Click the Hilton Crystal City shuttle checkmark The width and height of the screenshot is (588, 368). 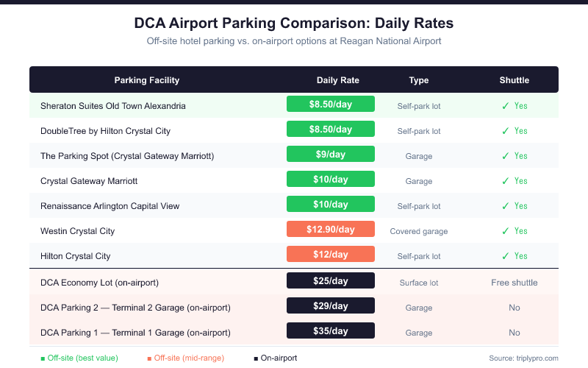click(x=505, y=256)
